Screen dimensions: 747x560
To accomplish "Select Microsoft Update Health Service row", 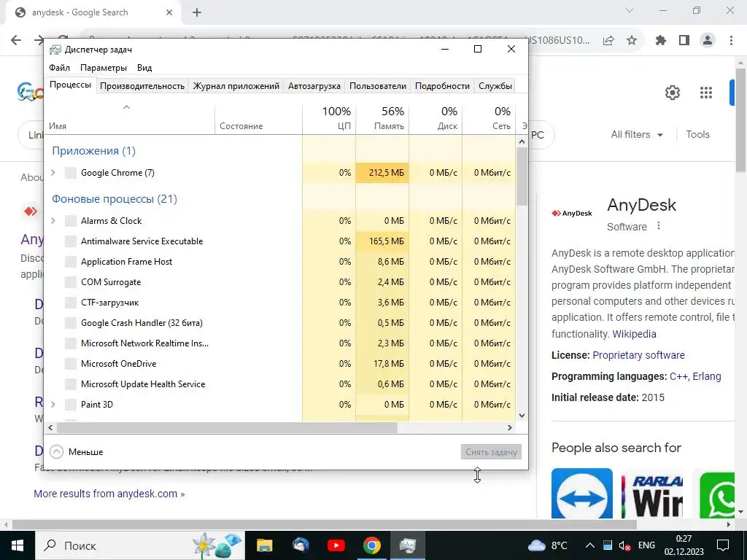I will click(x=281, y=384).
